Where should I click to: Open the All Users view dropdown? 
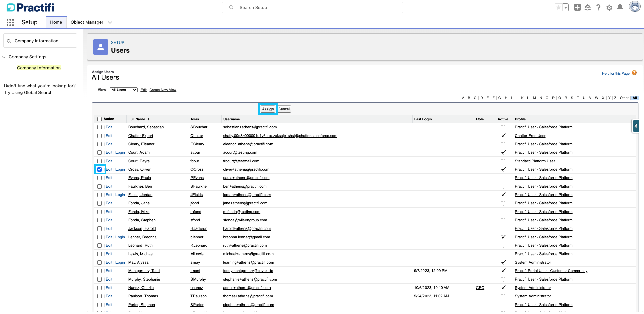[x=124, y=90]
